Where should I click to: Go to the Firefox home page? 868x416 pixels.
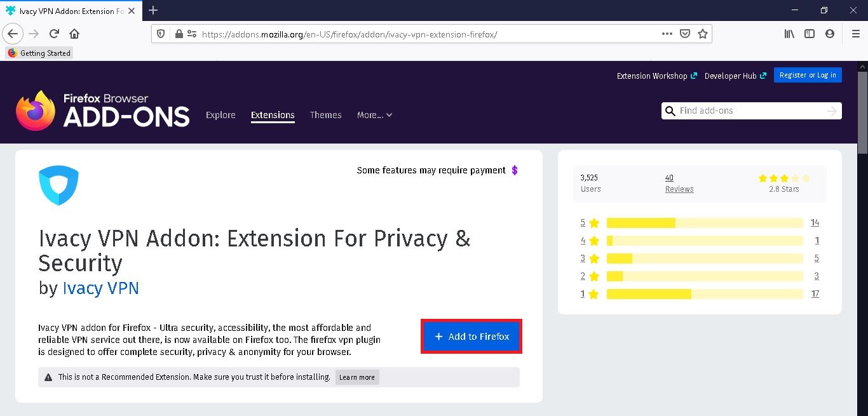click(x=74, y=34)
